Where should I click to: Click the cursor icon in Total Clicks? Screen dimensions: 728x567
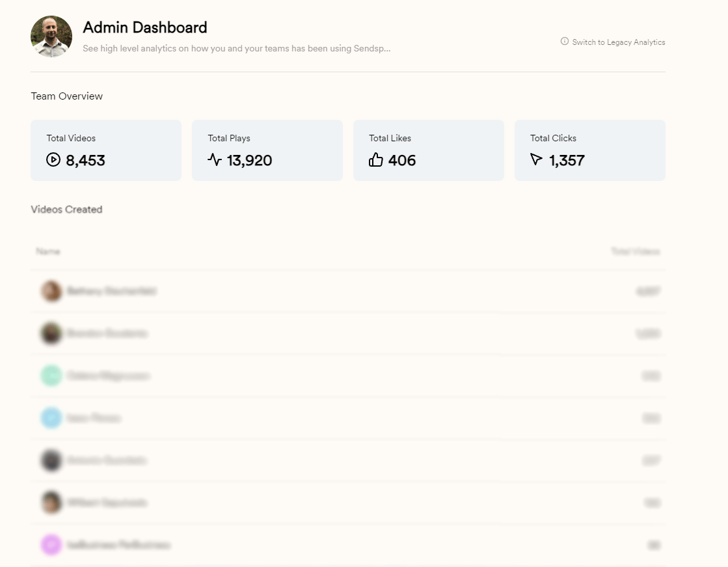(536, 159)
